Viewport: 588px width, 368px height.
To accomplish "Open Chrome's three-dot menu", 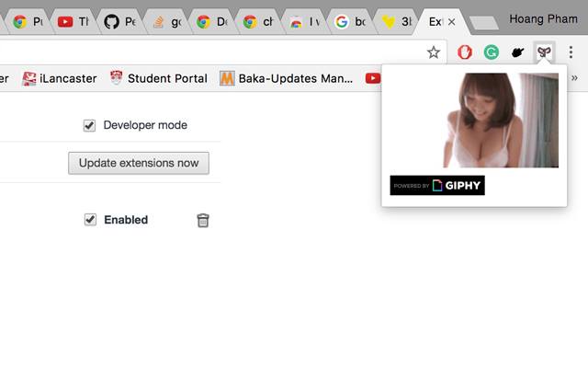I will coord(571,52).
